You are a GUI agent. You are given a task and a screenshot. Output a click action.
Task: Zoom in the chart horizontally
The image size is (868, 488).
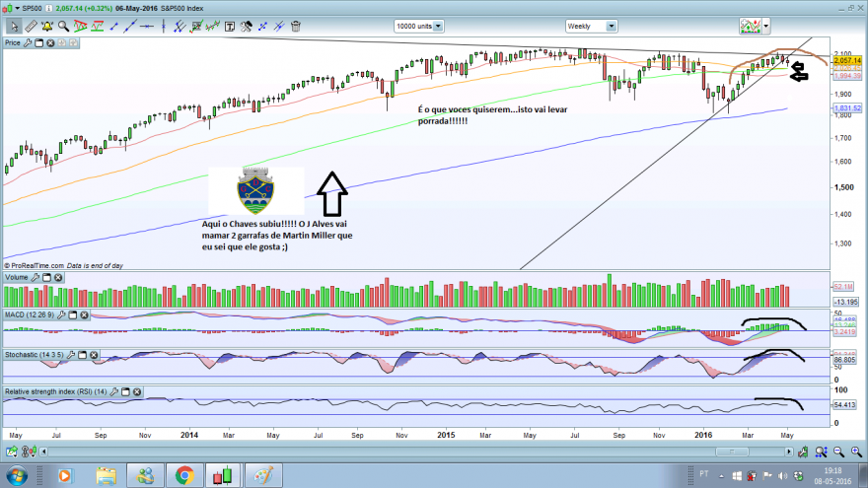[856, 453]
